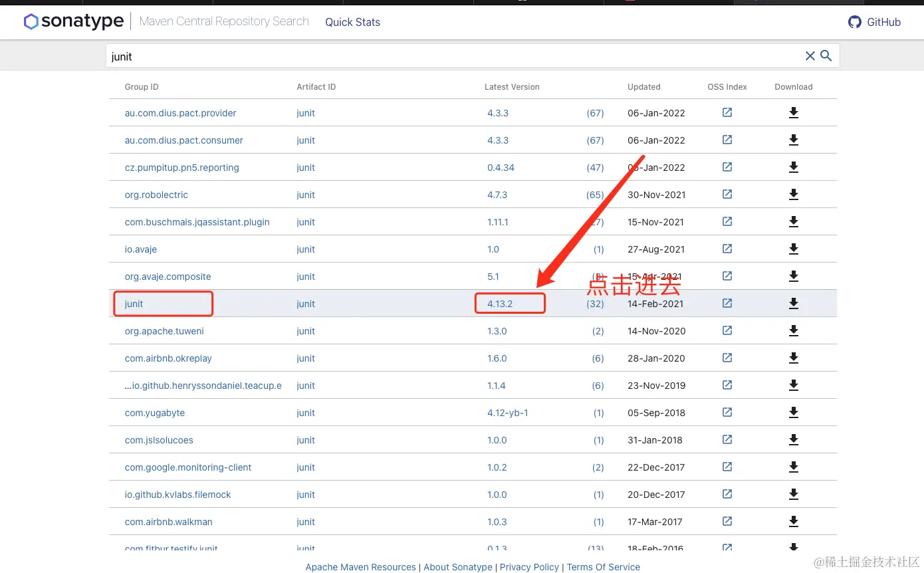Open the GitHub link in header

(x=874, y=22)
